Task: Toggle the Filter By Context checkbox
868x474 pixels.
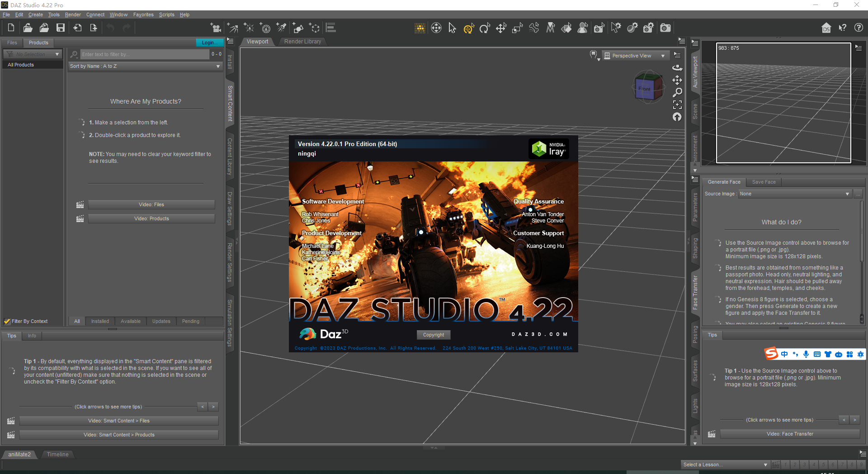Action: 7,321
